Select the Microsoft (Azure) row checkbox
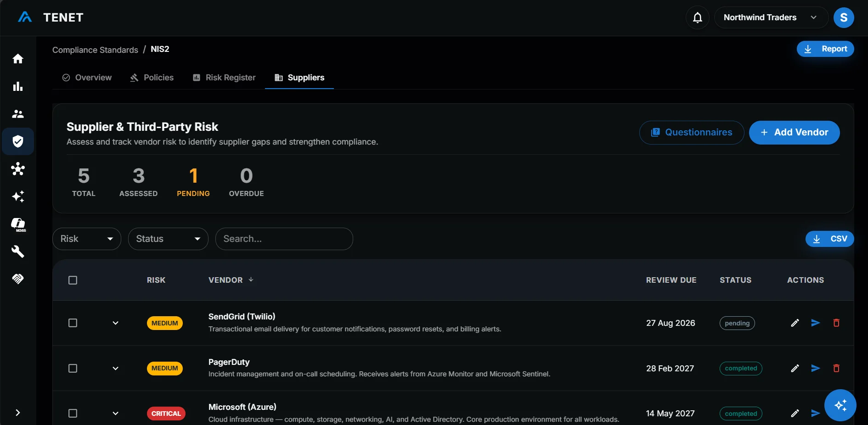 click(x=73, y=414)
